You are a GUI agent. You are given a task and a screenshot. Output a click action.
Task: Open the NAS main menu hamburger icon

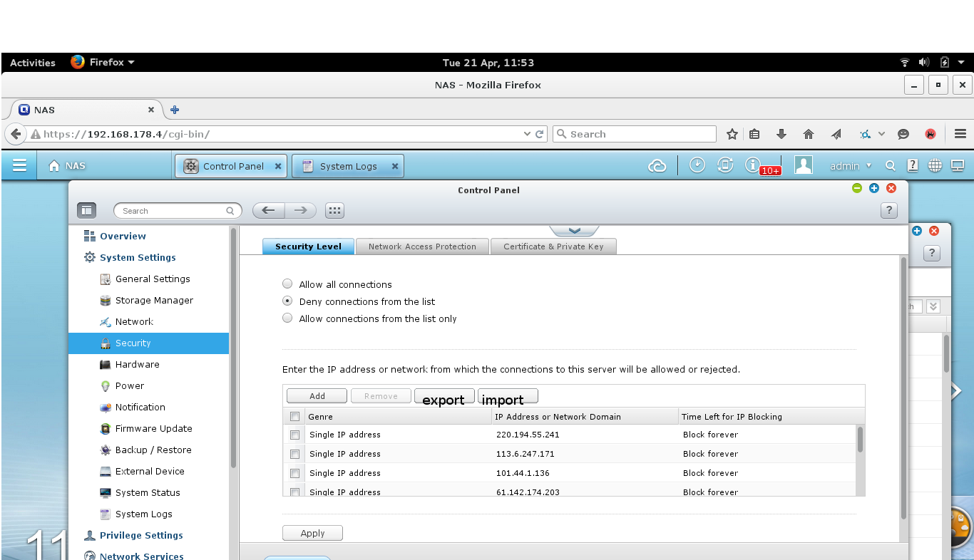[x=19, y=165]
